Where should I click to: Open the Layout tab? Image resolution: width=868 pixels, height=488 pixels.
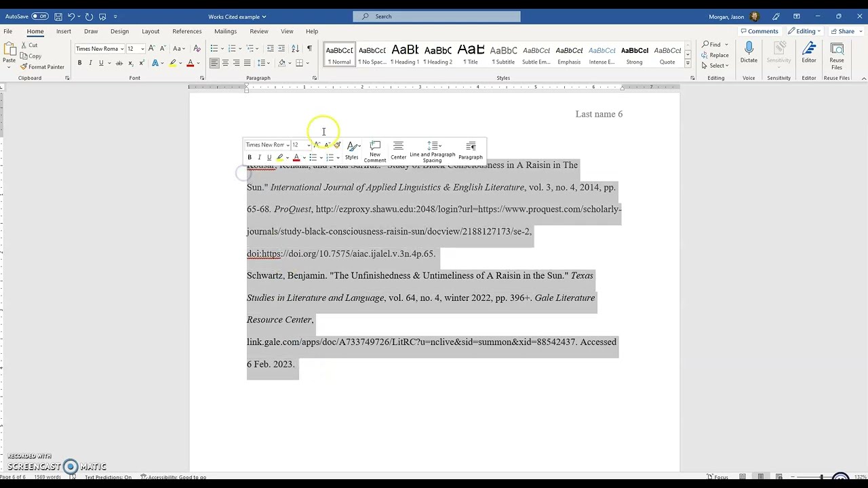(x=151, y=31)
